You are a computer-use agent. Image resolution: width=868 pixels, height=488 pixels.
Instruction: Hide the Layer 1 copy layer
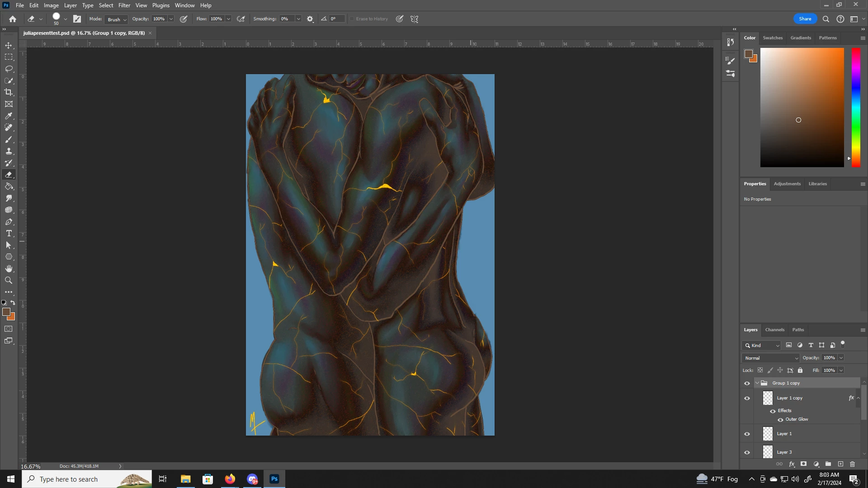pos(747,398)
